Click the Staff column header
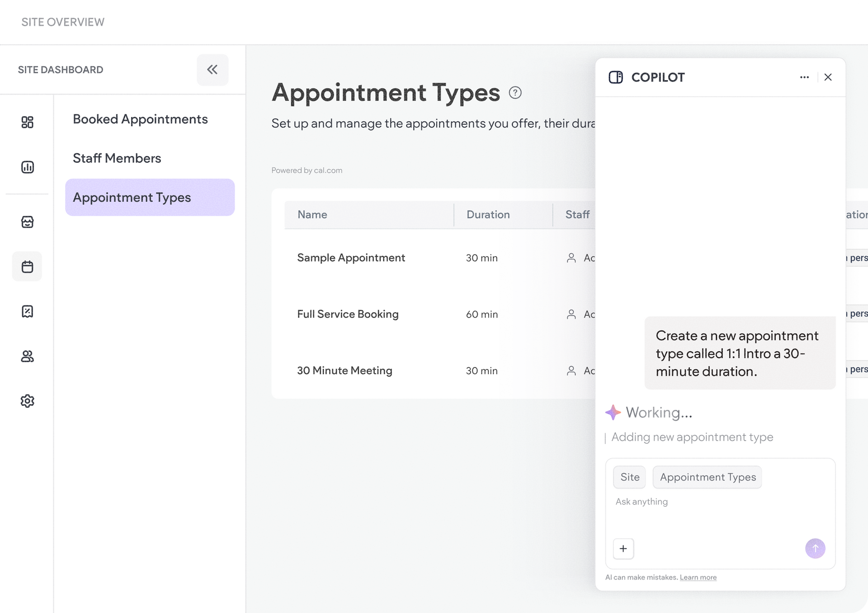The height and width of the screenshot is (613, 868). pyautogui.click(x=578, y=215)
